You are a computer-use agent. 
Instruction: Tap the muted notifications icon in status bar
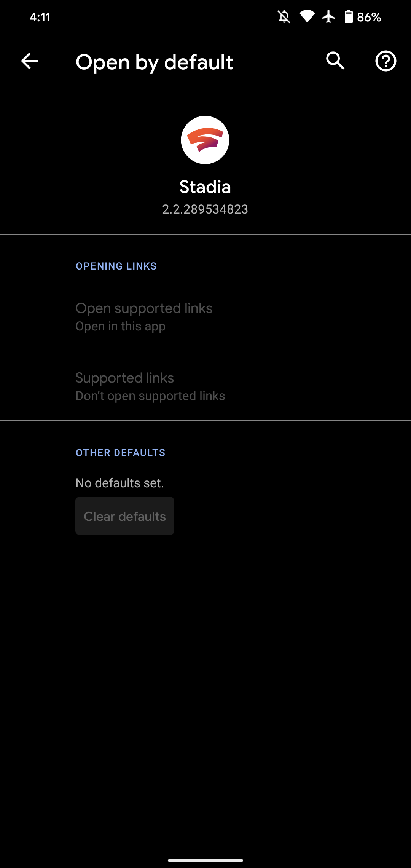click(284, 16)
